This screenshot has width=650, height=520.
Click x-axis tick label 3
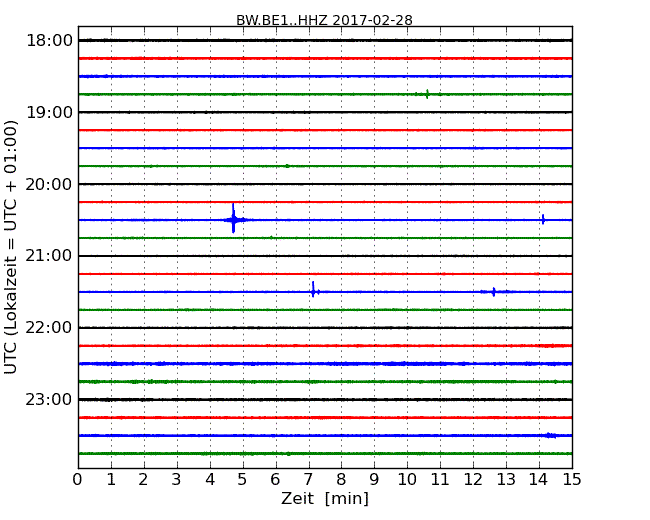point(177,479)
